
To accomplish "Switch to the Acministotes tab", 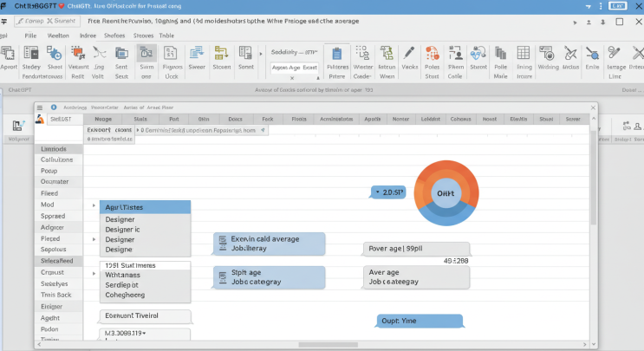I will 336,119.
